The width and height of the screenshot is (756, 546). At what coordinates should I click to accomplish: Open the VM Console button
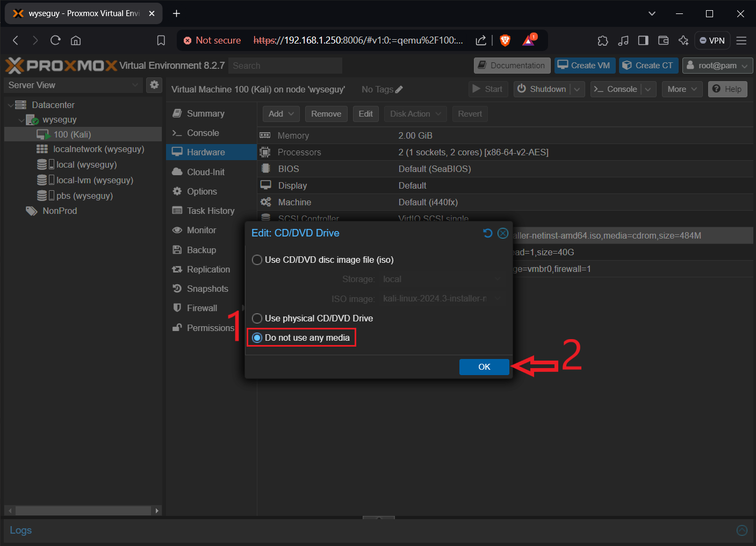click(616, 89)
